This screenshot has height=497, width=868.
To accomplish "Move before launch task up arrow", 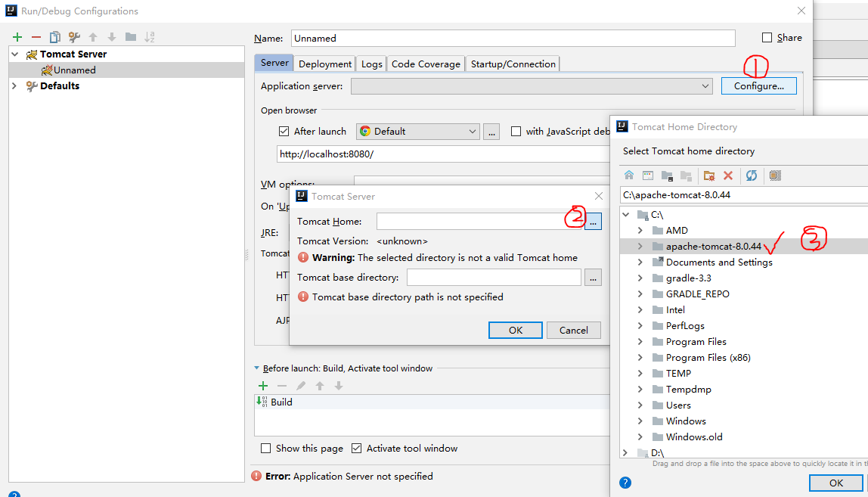I will coord(319,386).
